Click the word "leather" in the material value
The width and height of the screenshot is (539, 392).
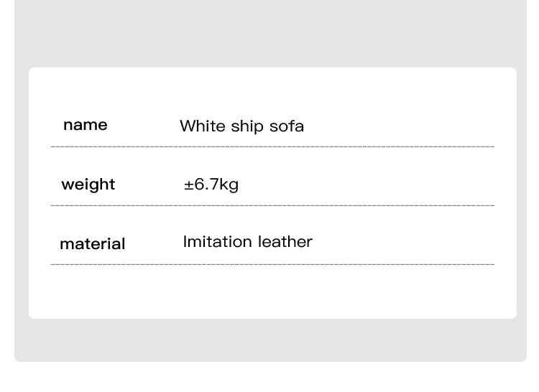(285, 242)
